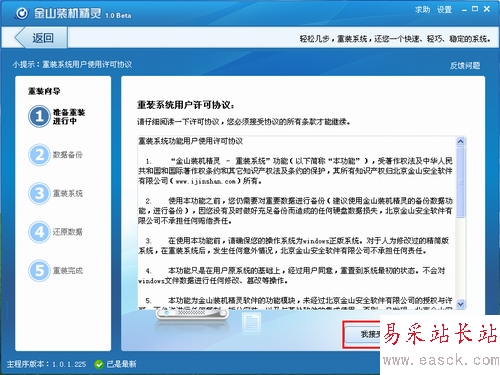Select step 2 数据备份 circle icon
500x375 pixels.
pyautogui.click(x=39, y=155)
